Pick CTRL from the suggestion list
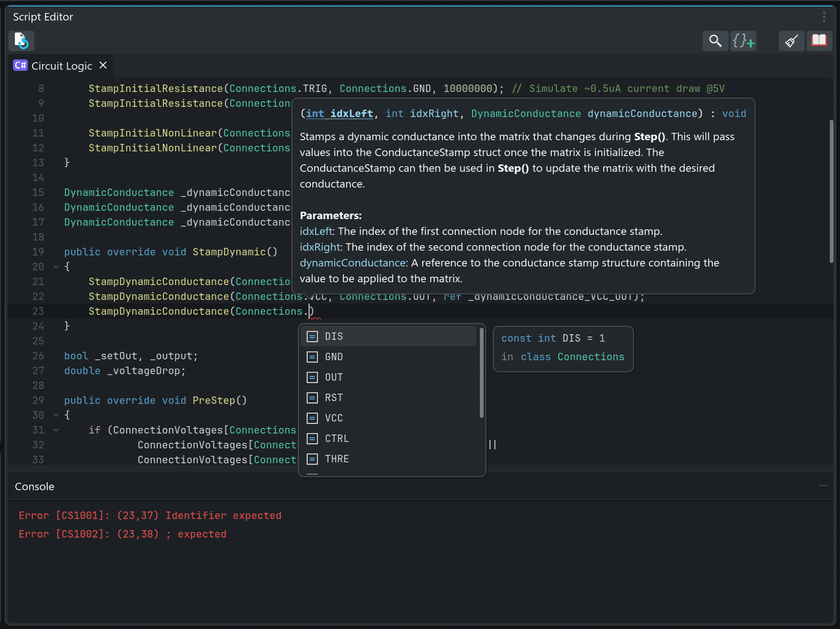This screenshot has height=629, width=840. coord(388,438)
